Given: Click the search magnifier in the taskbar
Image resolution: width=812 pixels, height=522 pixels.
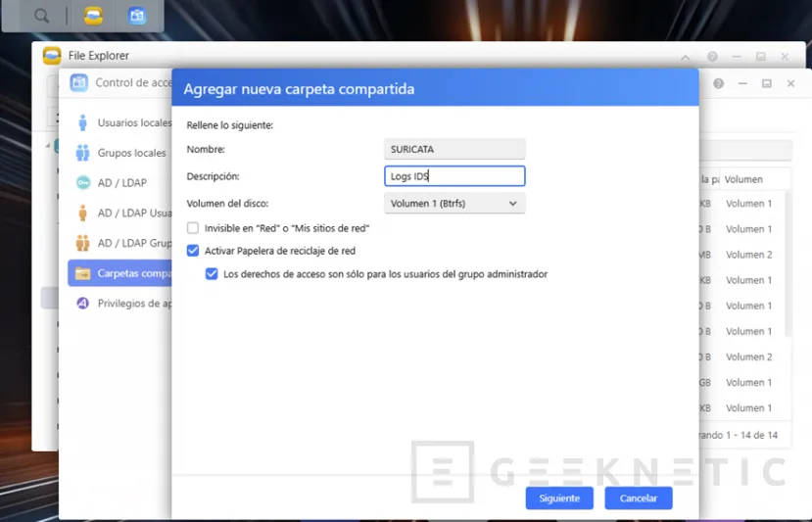Looking at the screenshot, I should (41, 16).
